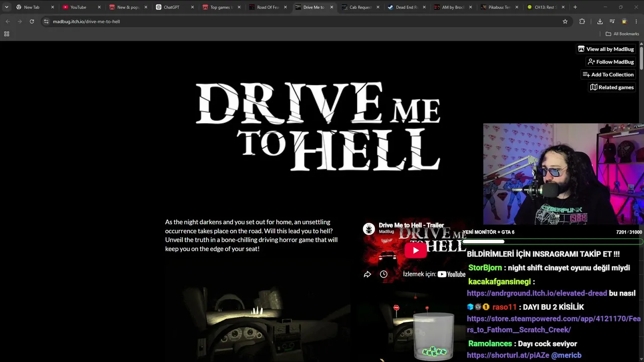Close the Drive Me to Hell tab
644x362 pixels.
click(x=332, y=7)
